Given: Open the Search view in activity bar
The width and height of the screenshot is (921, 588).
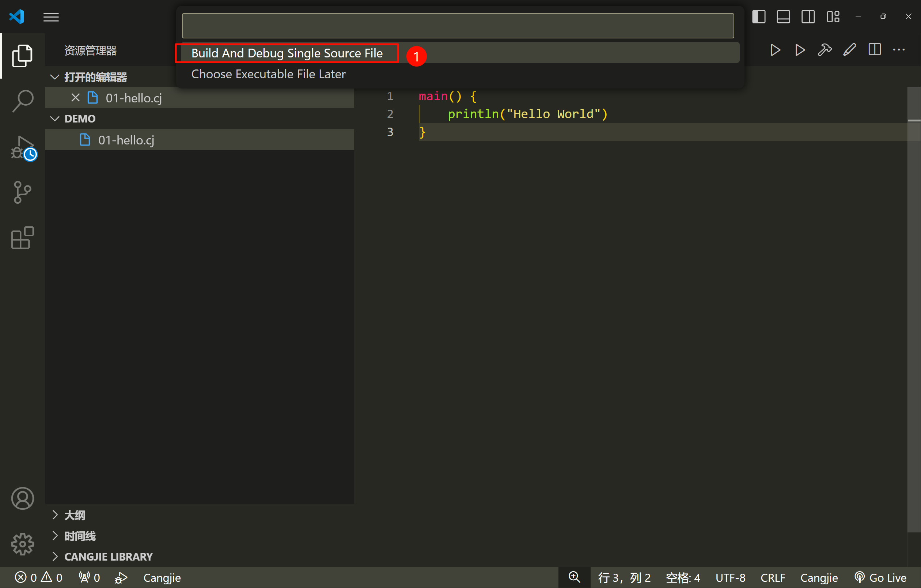Looking at the screenshot, I should (x=23, y=101).
